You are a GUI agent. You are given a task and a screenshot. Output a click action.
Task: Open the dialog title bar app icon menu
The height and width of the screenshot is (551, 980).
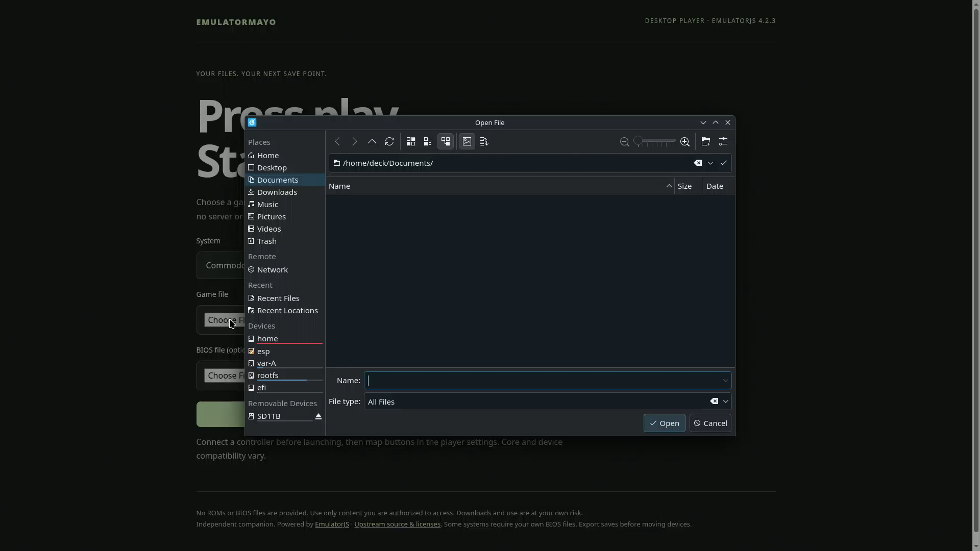252,122
